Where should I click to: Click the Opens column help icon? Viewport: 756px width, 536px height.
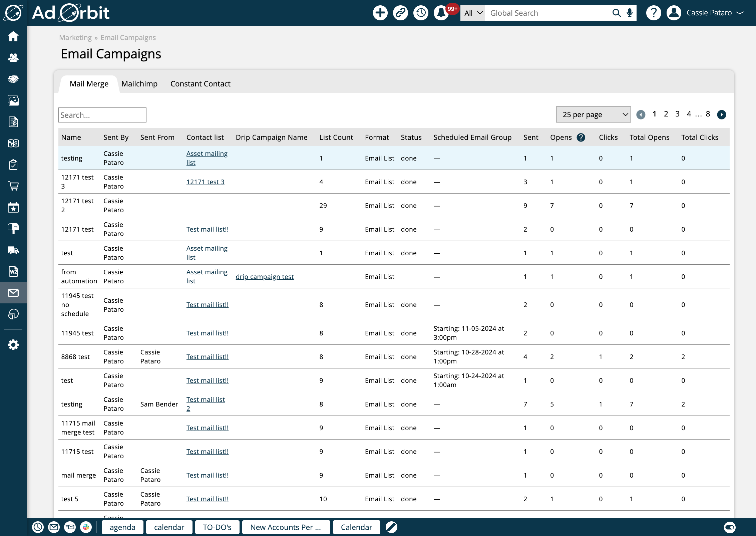(581, 138)
